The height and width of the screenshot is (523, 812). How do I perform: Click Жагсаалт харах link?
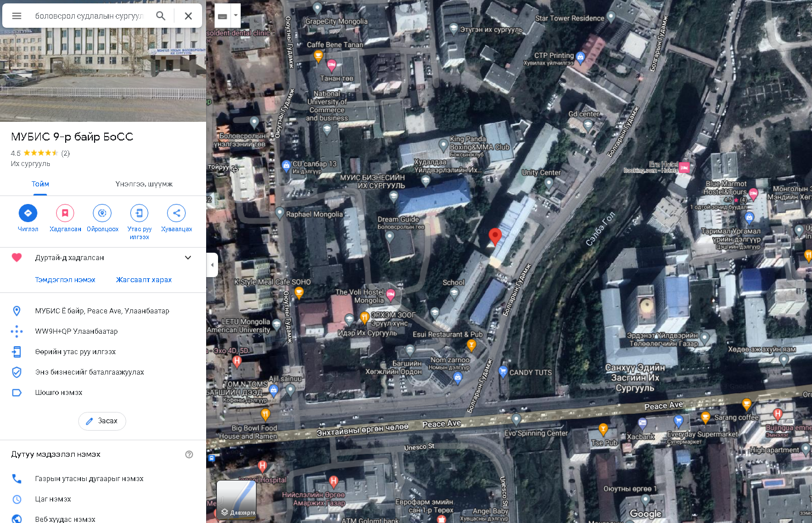(x=144, y=280)
